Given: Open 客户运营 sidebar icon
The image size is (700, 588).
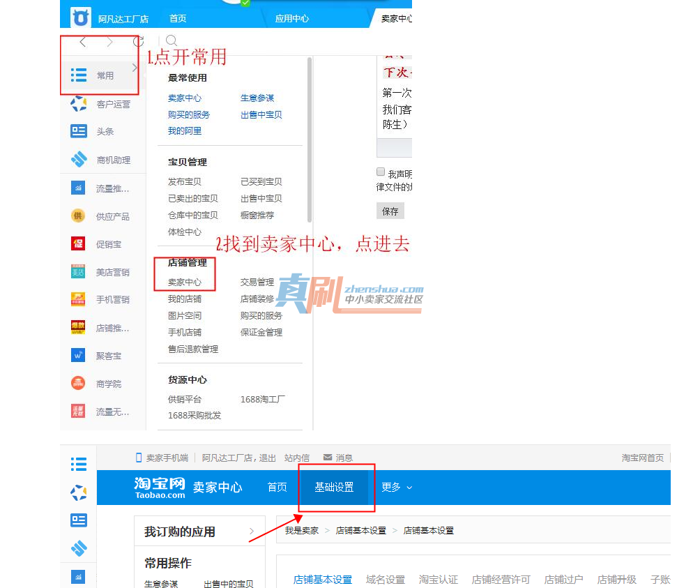Looking at the screenshot, I should [x=79, y=104].
